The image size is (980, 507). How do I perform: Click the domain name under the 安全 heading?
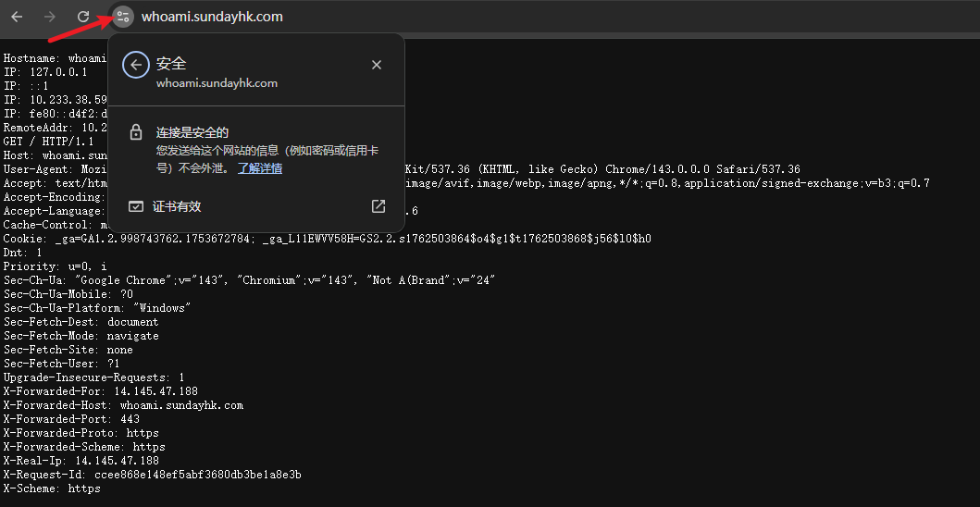point(217,83)
